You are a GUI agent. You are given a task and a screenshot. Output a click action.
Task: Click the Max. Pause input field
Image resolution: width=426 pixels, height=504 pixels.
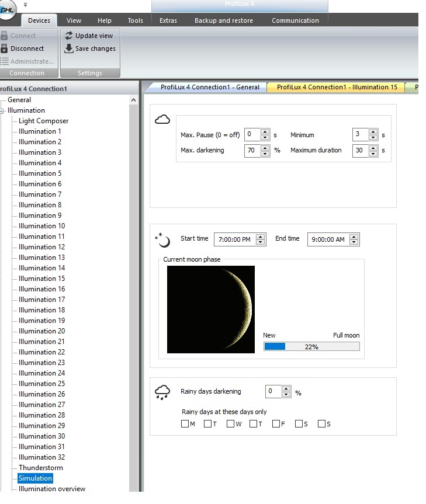point(252,134)
